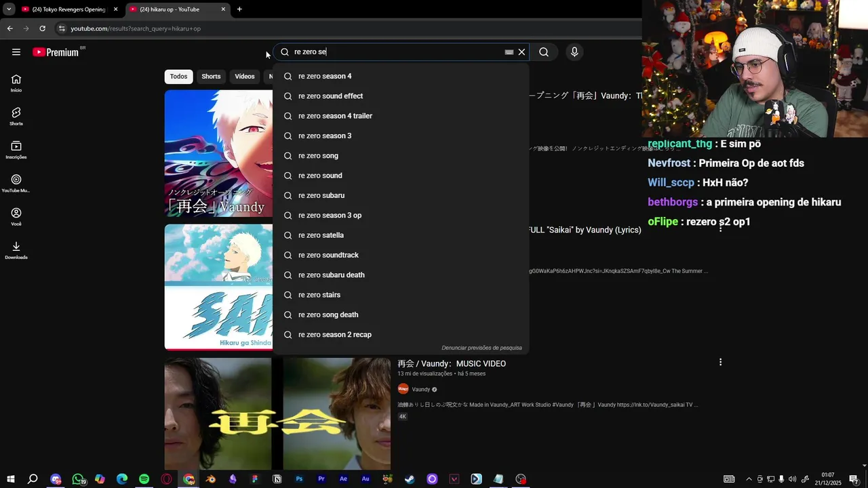Open the volume control in system tray
868x488 pixels.
click(792, 479)
